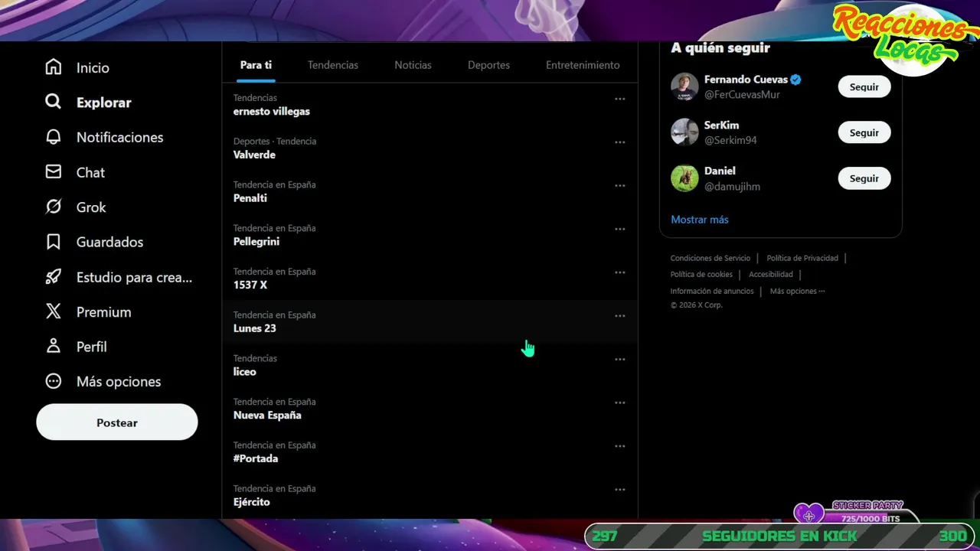Screen dimensions: 980x551
Task: Click the Inicio home icon
Action: pos(53,67)
